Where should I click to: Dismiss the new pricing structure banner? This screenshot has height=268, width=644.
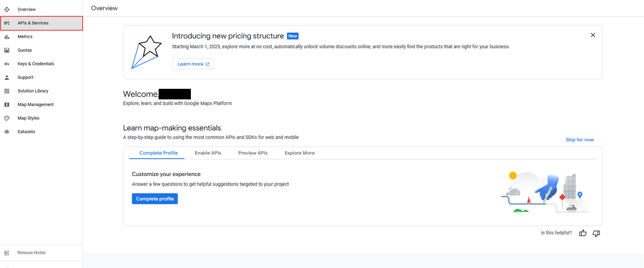[593, 35]
